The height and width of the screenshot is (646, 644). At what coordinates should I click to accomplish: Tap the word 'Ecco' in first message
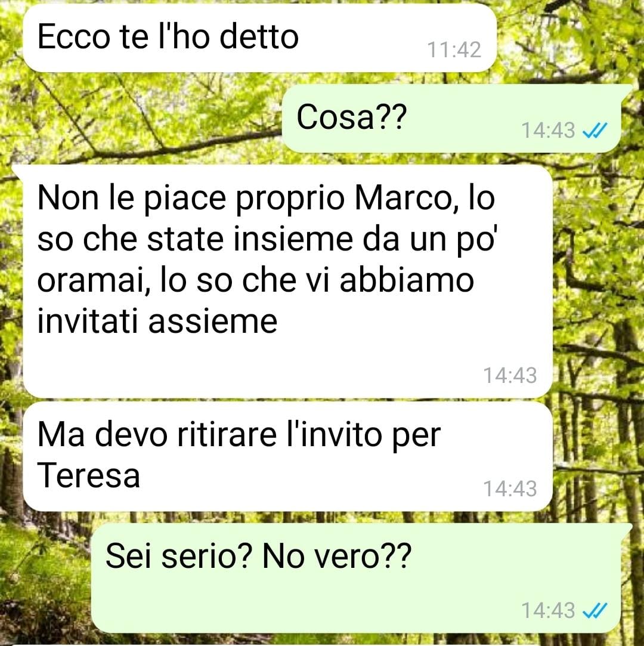pos(74,36)
